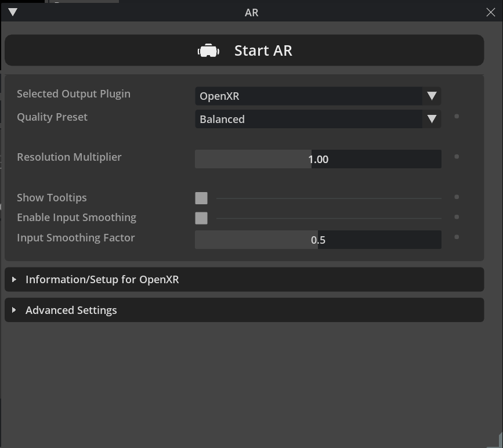Image resolution: width=503 pixels, height=448 pixels.
Task: Click the Input Smoothing Factor value field
Action: [x=318, y=239]
